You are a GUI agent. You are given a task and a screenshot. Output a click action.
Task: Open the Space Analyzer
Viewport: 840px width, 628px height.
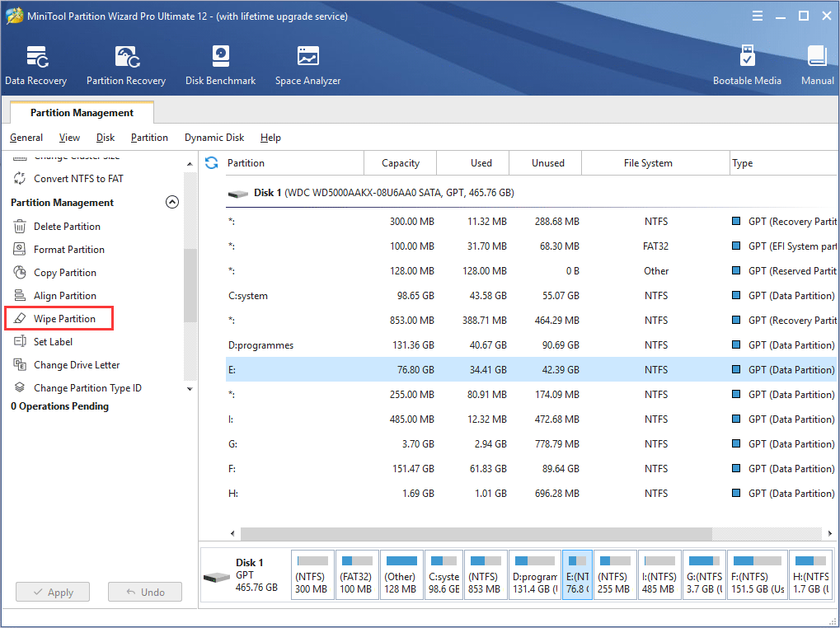coord(307,64)
